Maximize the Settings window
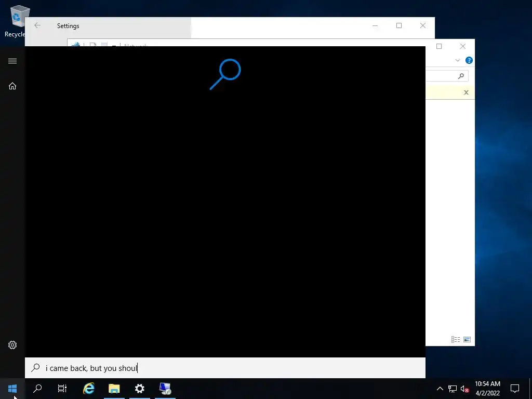Viewport: 532px width, 399px height. point(399,25)
